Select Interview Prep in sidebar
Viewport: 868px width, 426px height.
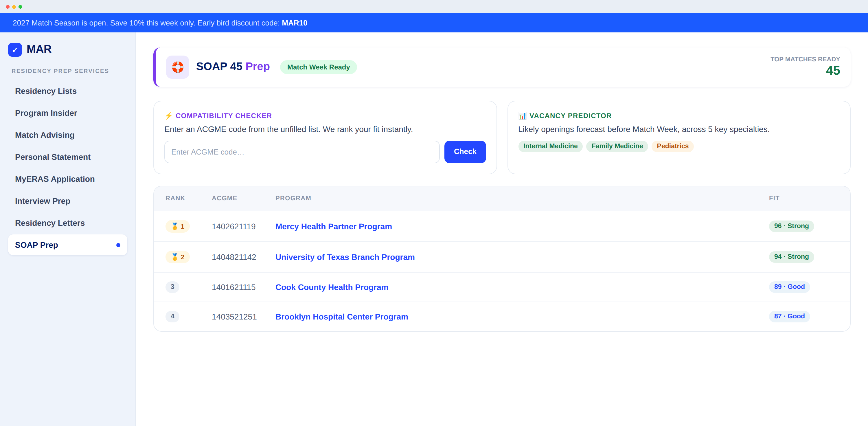[68, 201]
